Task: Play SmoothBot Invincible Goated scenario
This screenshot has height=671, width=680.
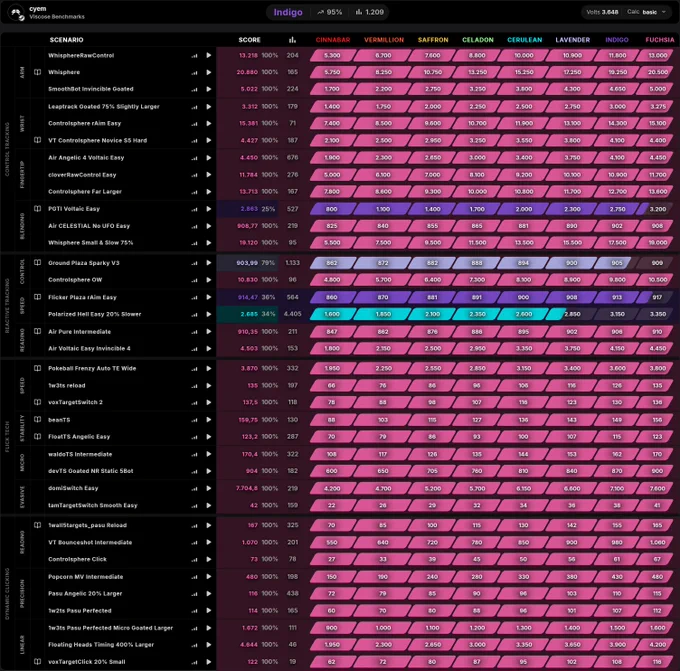Action: tap(209, 89)
